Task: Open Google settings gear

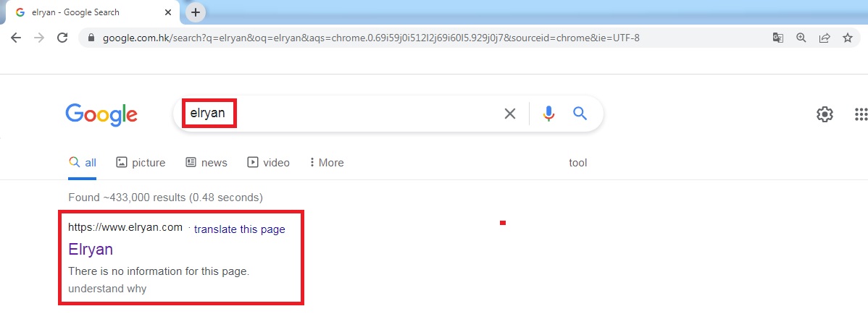Action: (825, 114)
